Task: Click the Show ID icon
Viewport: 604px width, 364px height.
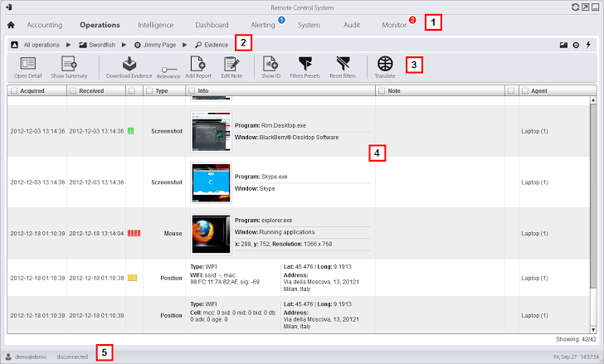Action: (270, 63)
